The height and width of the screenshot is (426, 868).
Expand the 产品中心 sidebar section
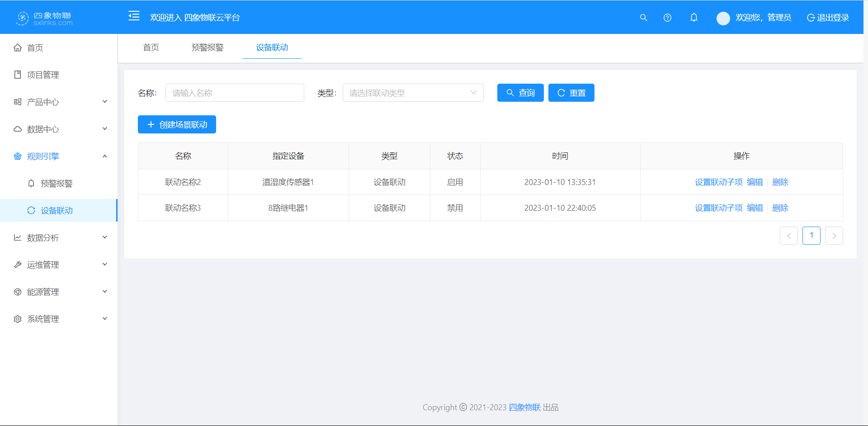(43, 102)
